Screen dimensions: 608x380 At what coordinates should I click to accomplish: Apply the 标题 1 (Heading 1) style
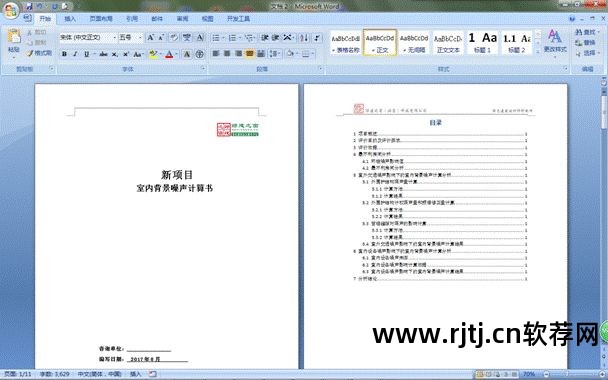pos(482,43)
